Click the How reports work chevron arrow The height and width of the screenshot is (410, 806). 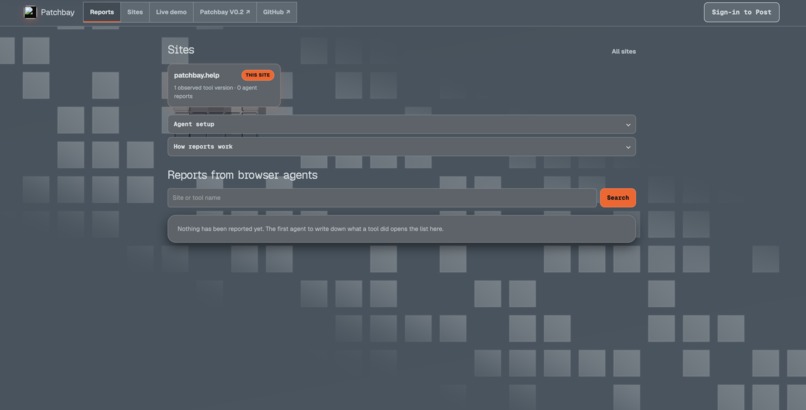pos(628,147)
